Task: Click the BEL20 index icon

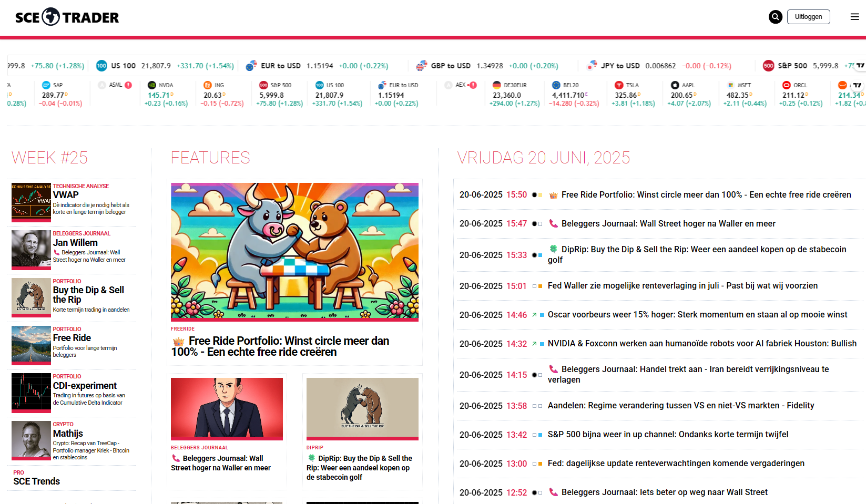Action: pyautogui.click(x=556, y=85)
